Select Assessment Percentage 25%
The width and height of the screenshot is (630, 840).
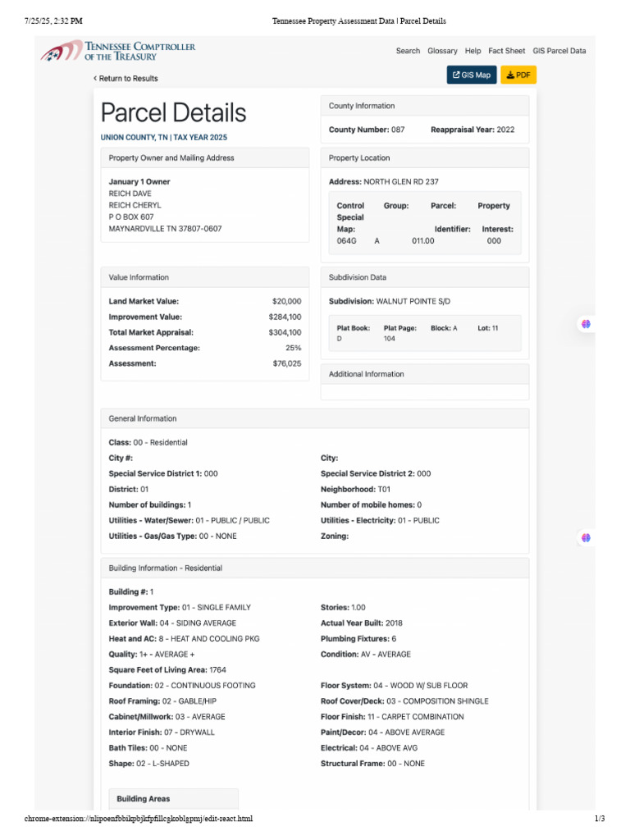pos(294,348)
